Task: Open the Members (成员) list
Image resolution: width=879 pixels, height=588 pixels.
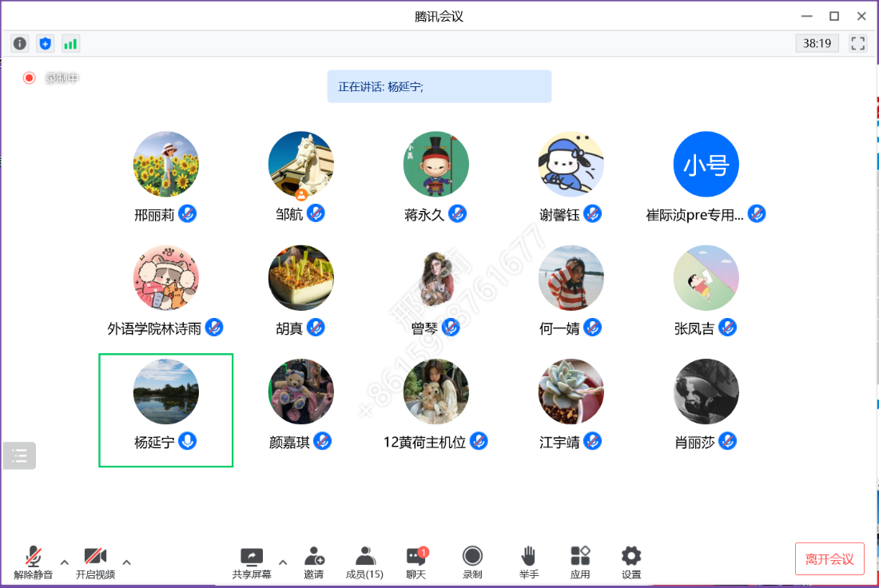Action: point(364,562)
